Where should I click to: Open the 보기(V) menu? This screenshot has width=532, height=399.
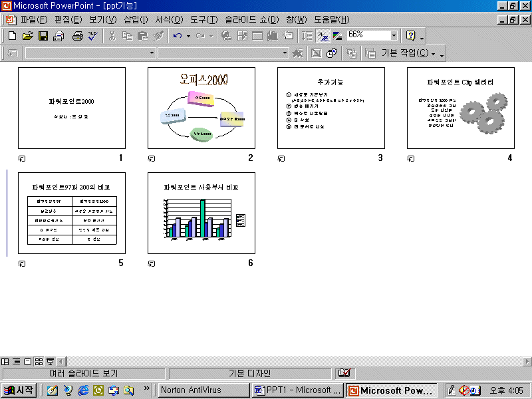point(103,20)
